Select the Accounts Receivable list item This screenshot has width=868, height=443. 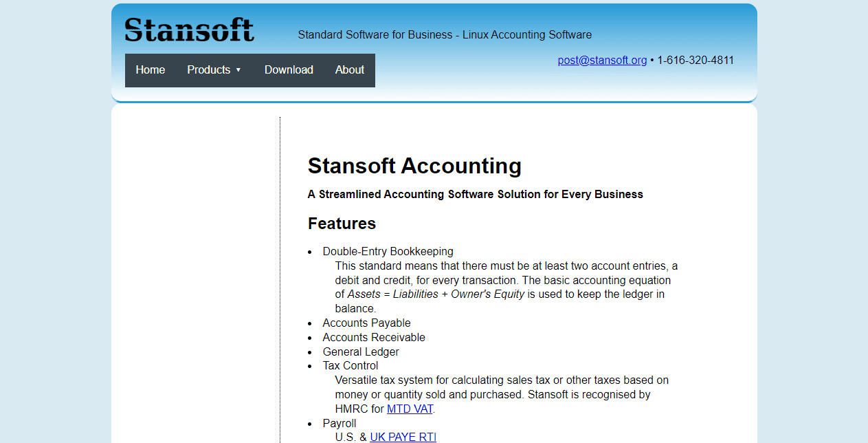tap(374, 337)
